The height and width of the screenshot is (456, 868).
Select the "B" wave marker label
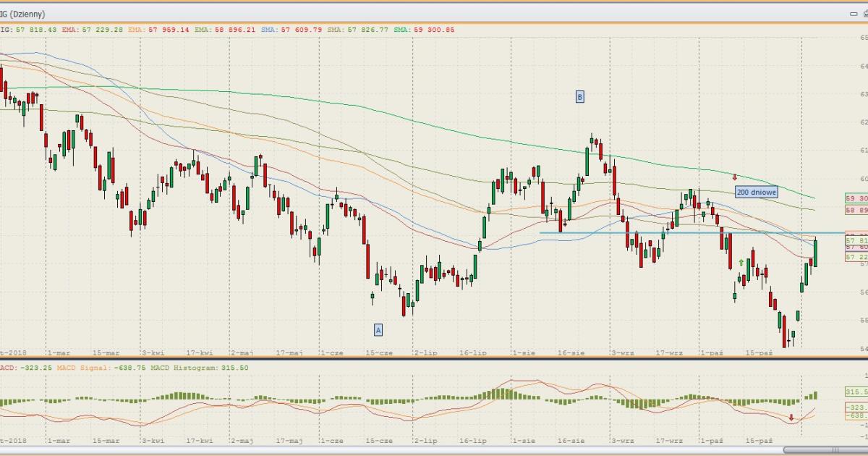[x=579, y=96]
